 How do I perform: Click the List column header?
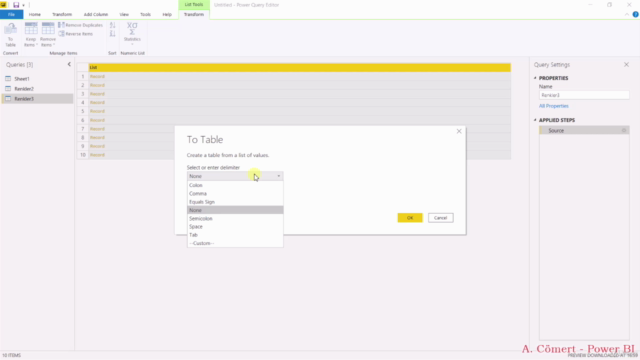click(300, 67)
